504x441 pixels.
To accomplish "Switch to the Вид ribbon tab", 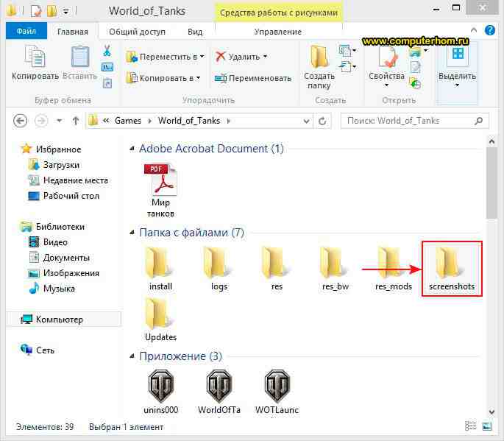I will point(195,32).
